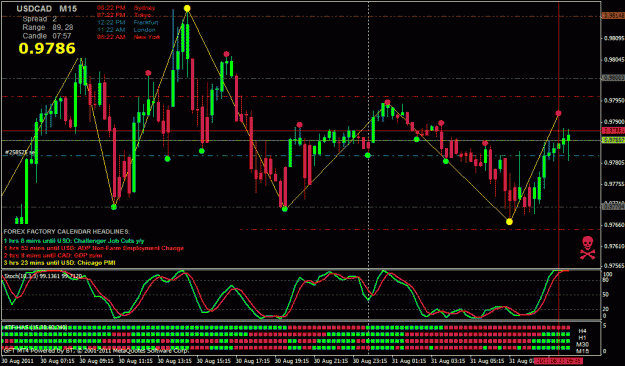Click the large yellow 0.9786 price
The height and width of the screenshot is (366, 625).
(47, 48)
